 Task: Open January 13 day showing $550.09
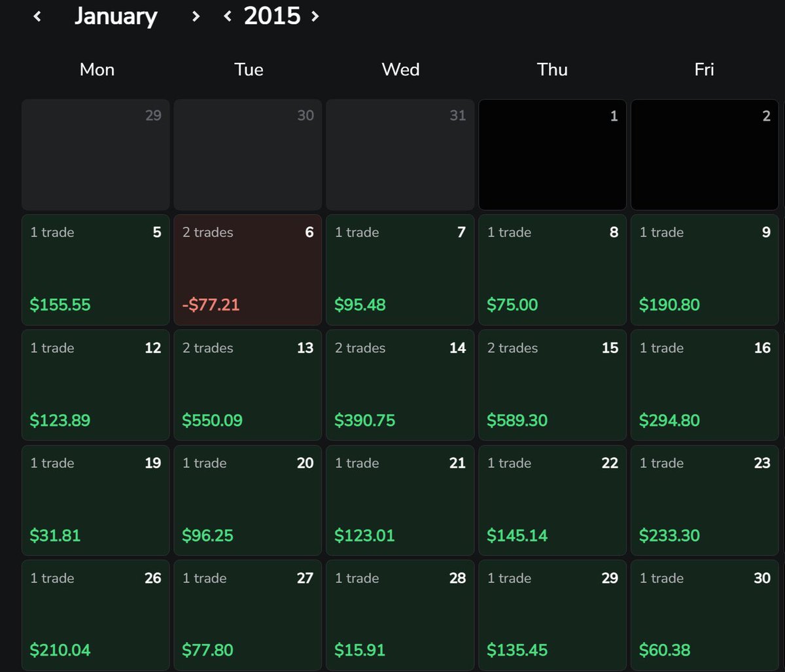pos(248,385)
